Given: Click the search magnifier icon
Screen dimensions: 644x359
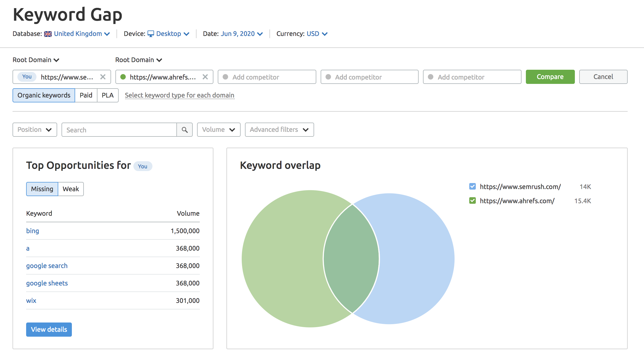Looking at the screenshot, I should 185,130.
